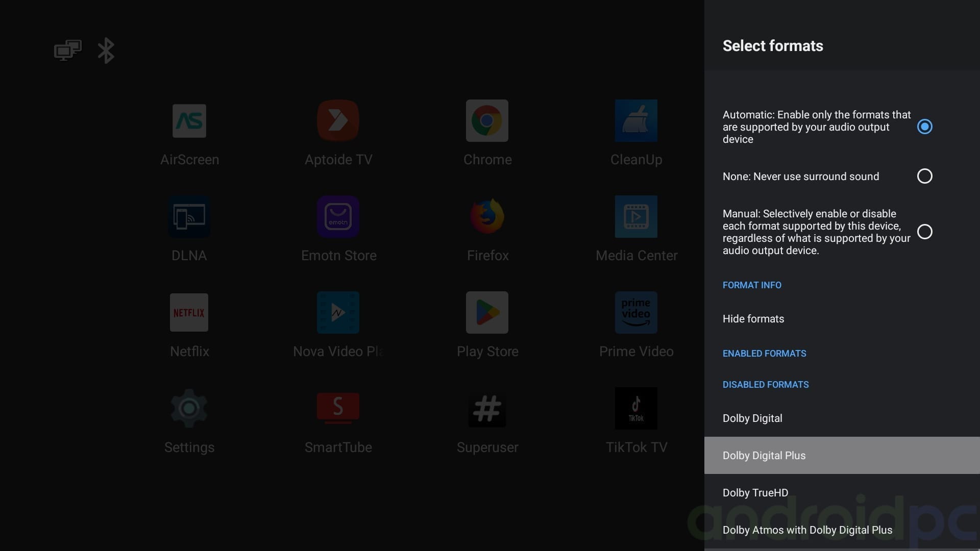
Task: Select Dolby Digital format entry
Action: (752, 418)
